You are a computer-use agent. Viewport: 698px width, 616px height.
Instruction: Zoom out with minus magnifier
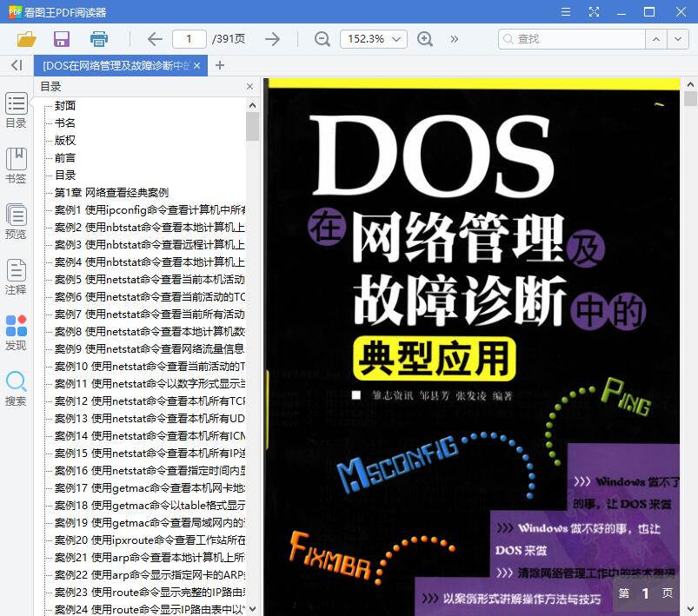click(322, 39)
